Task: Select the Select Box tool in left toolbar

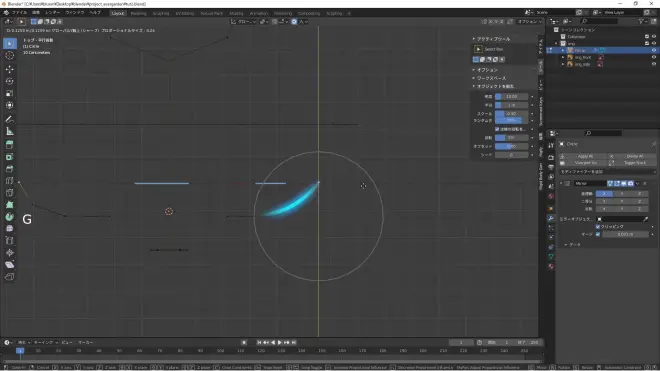Action: 10,43
